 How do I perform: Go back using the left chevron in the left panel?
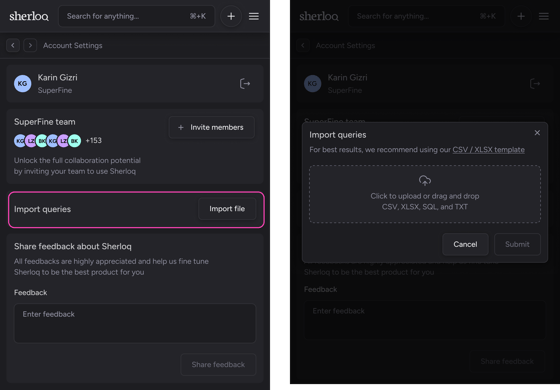(13, 45)
